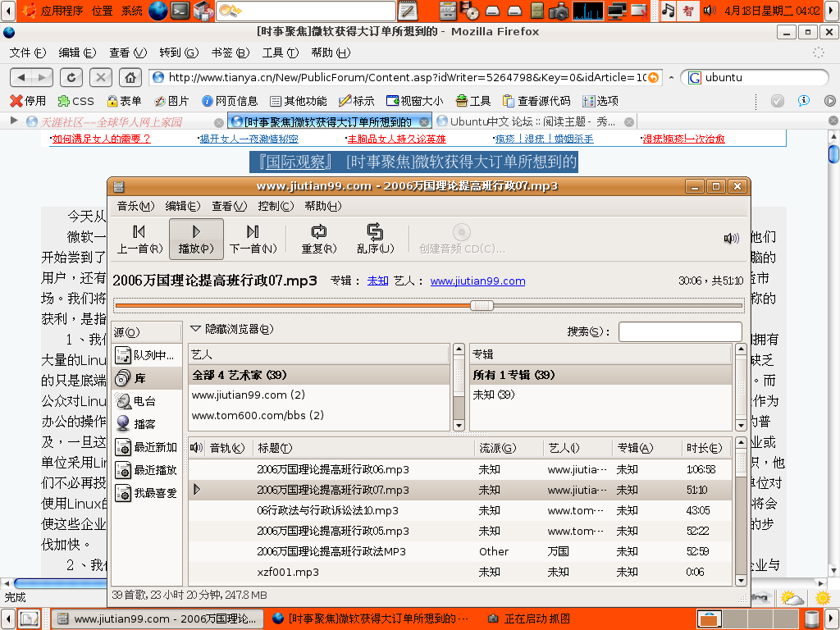Viewport: 840px width, 630px height.
Task: Select track 06行政法与行政诉讼法10.mp3
Action: [460, 510]
